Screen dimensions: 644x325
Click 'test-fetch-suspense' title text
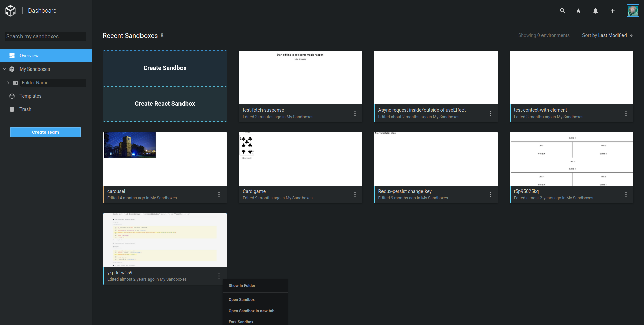coord(263,110)
